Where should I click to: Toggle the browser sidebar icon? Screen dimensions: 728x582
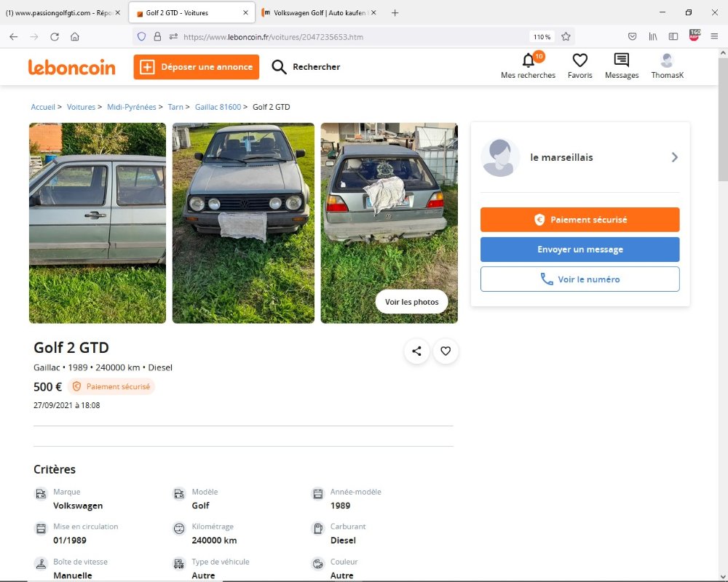pos(673,36)
